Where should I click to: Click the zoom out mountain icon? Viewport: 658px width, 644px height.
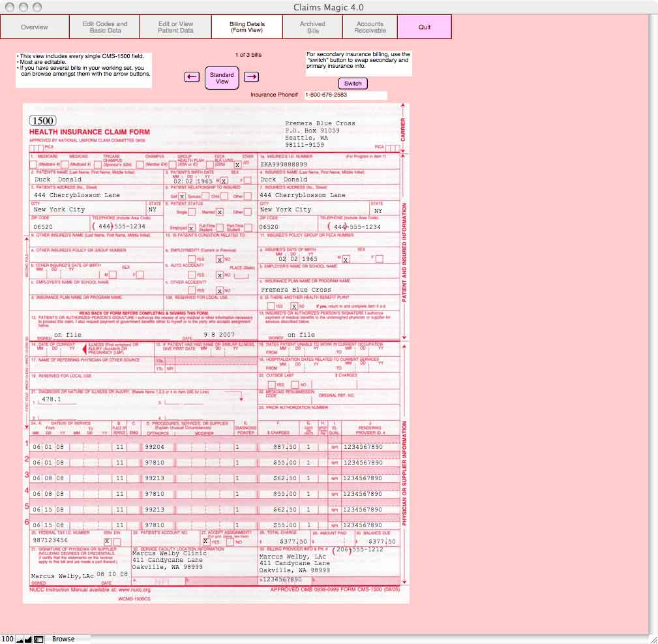tap(20, 639)
